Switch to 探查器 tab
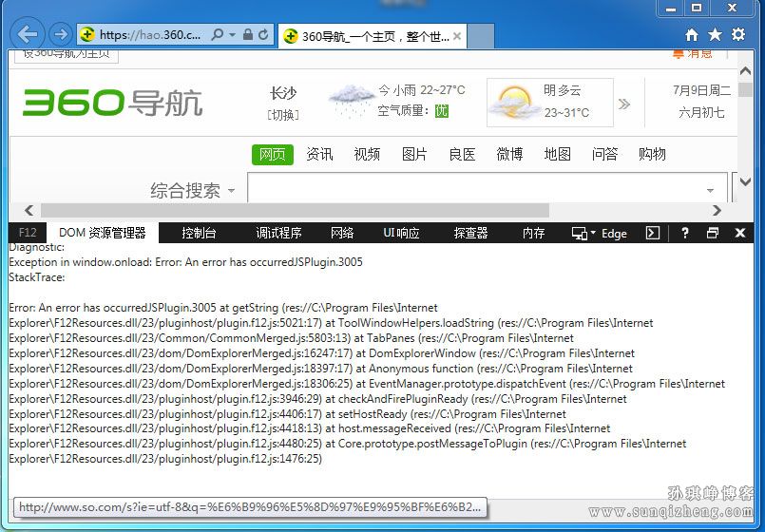The height and width of the screenshot is (532, 765). pyautogui.click(x=470, y=233)
